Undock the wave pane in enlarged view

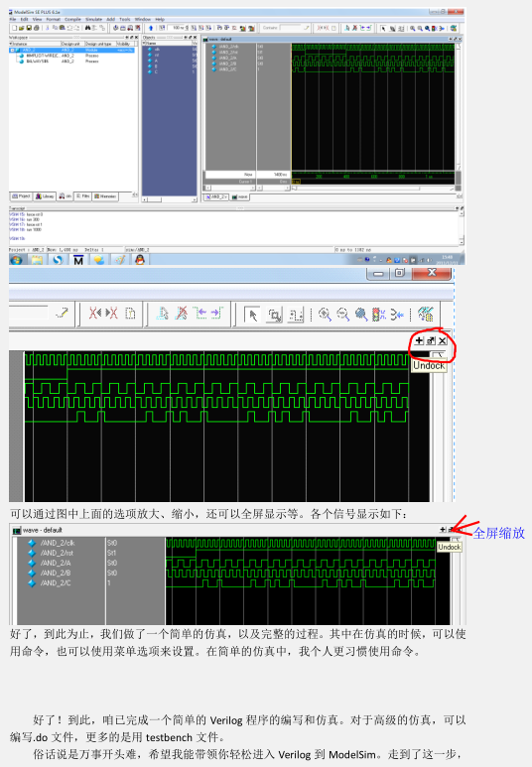[431, 340]
